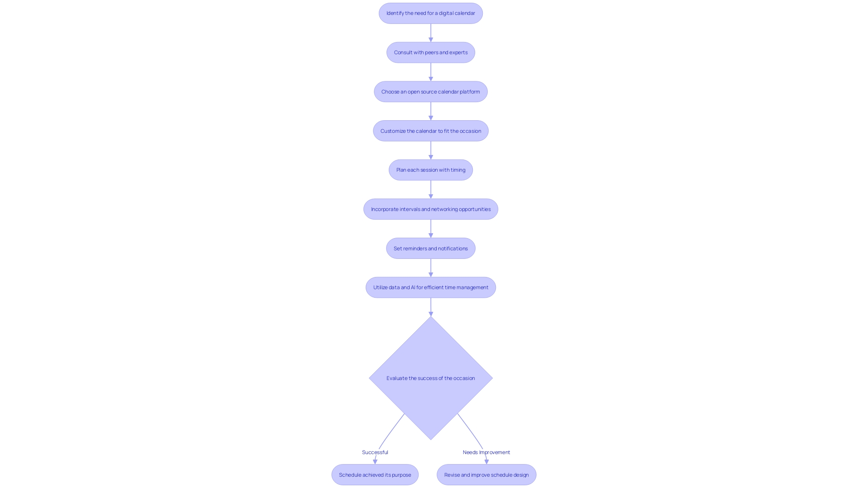Click the 'Set reminders and notifications' process node
This screenshot has width=868, height=488.
click(x=430, y=248)
